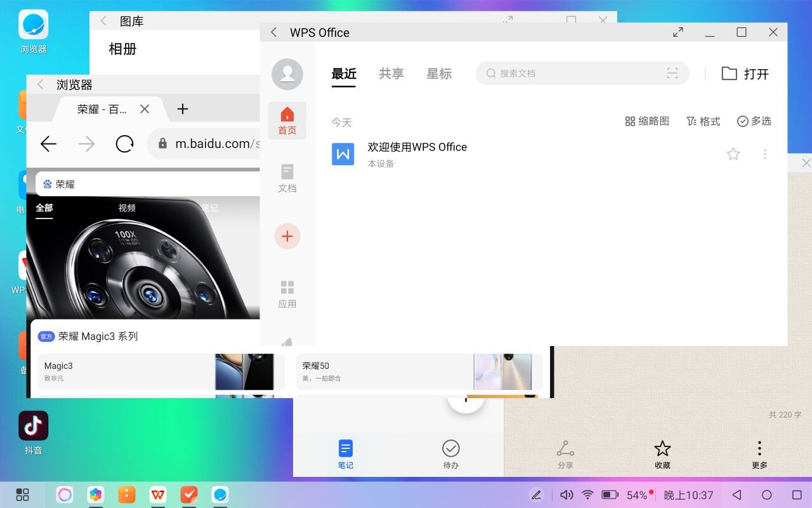Open Wi-Fi settings in the system tray

coord(588,495)
